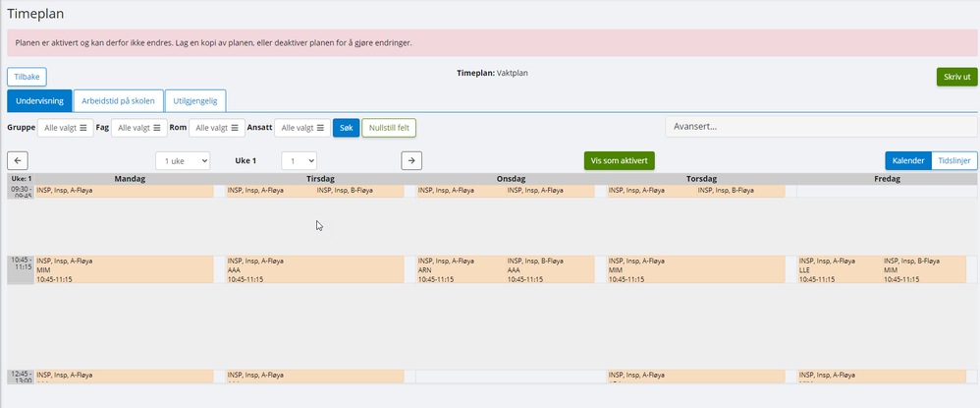Open the Ansatt 'Alle valgt' dropdown

(x=302, y=128)
